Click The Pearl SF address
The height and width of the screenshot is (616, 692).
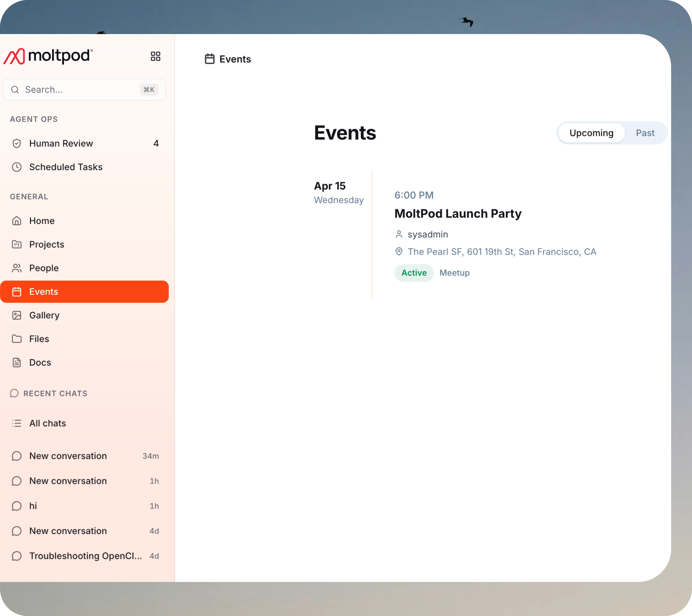pos(502,252)
